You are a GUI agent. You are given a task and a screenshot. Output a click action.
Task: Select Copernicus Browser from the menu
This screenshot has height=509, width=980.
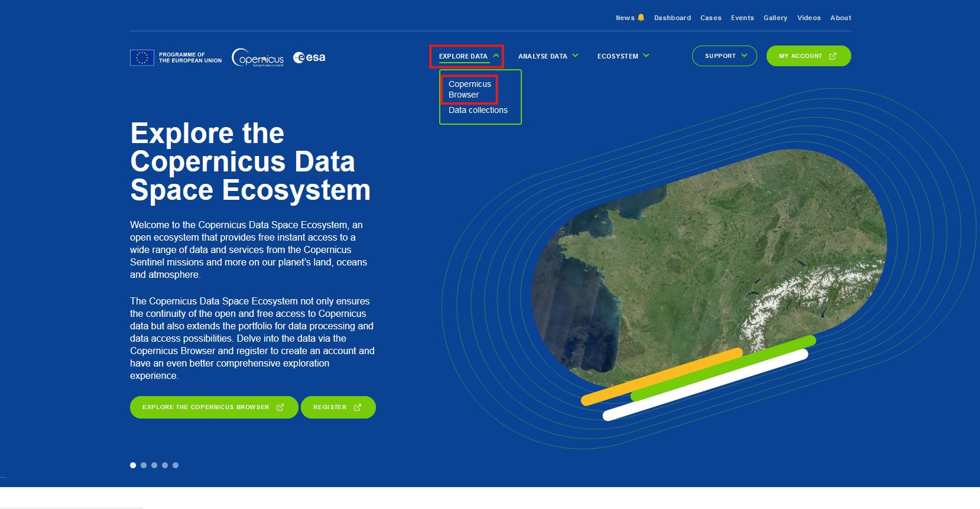[469, 89]
